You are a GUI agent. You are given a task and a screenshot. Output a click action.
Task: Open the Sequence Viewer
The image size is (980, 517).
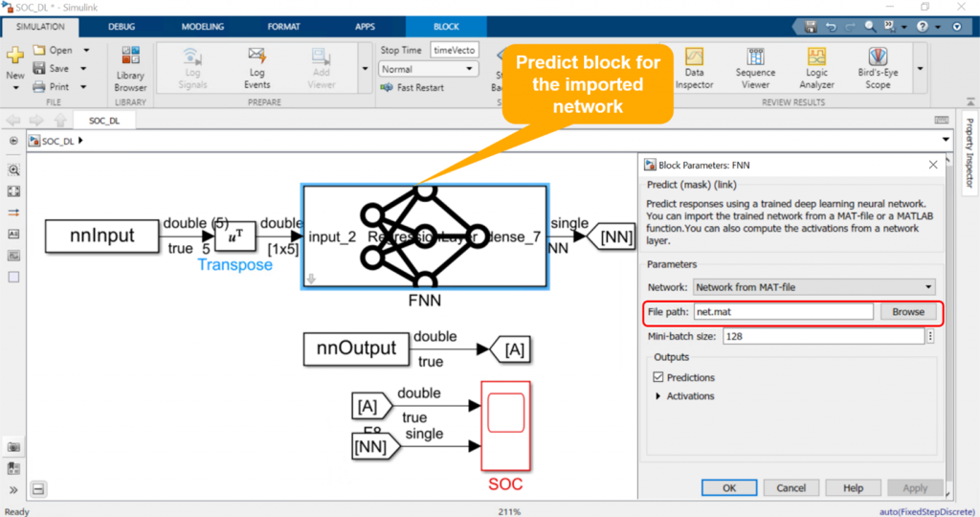[755, 69]
